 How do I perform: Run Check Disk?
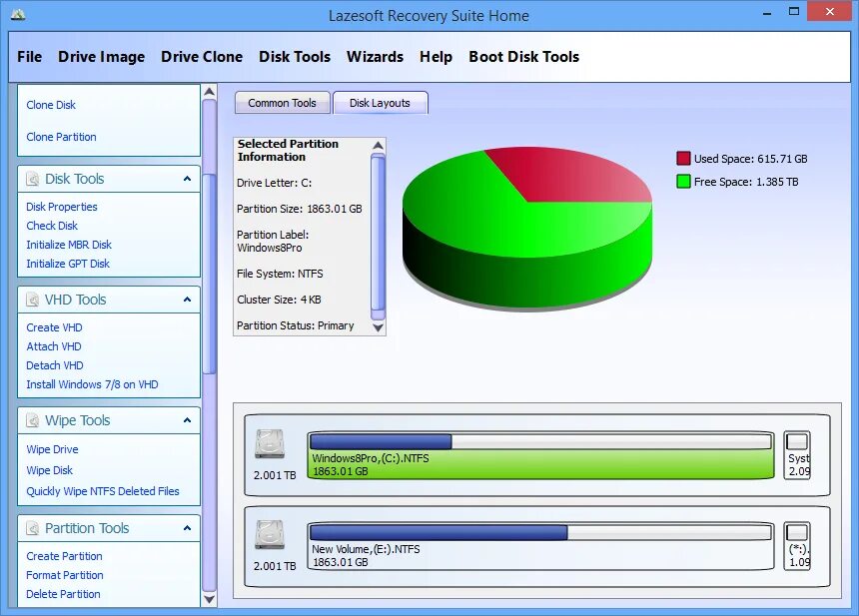[52, 226]
